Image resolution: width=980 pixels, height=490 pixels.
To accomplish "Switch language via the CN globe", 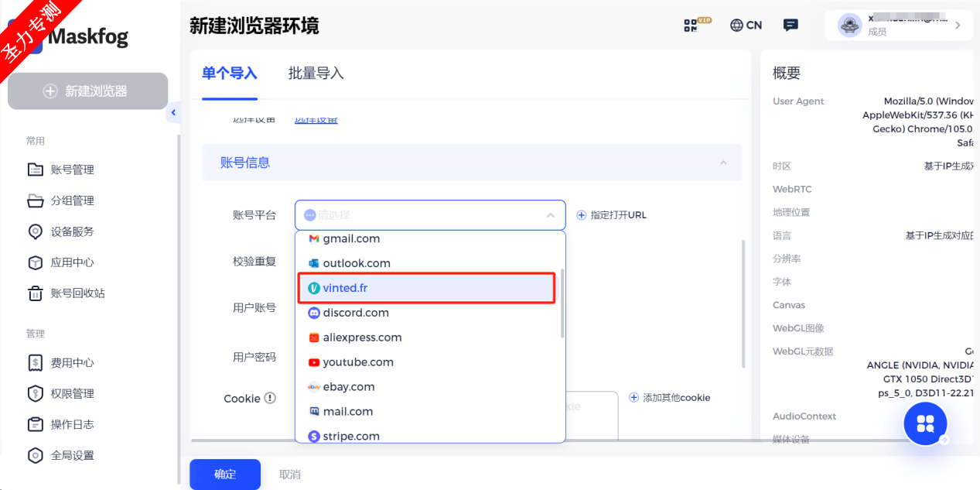I will point(746,25).
